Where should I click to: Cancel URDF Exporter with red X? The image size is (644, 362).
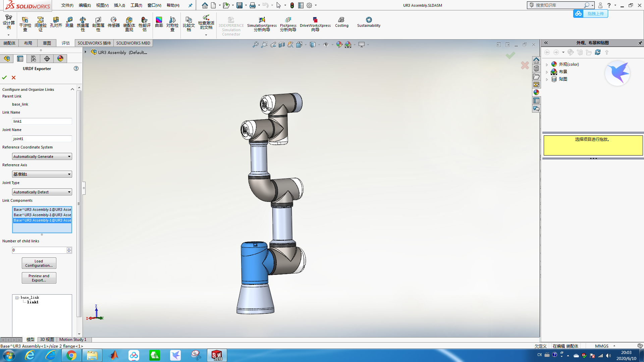(x=14, y=77)
